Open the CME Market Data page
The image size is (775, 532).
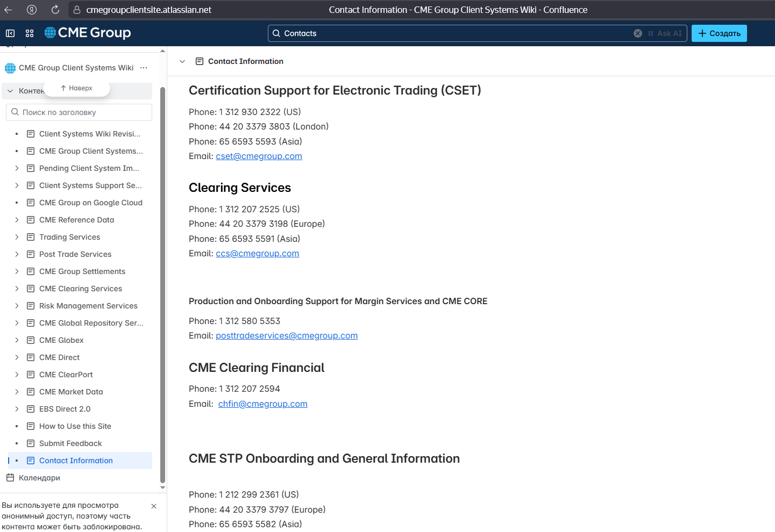(x=71, y=392)
